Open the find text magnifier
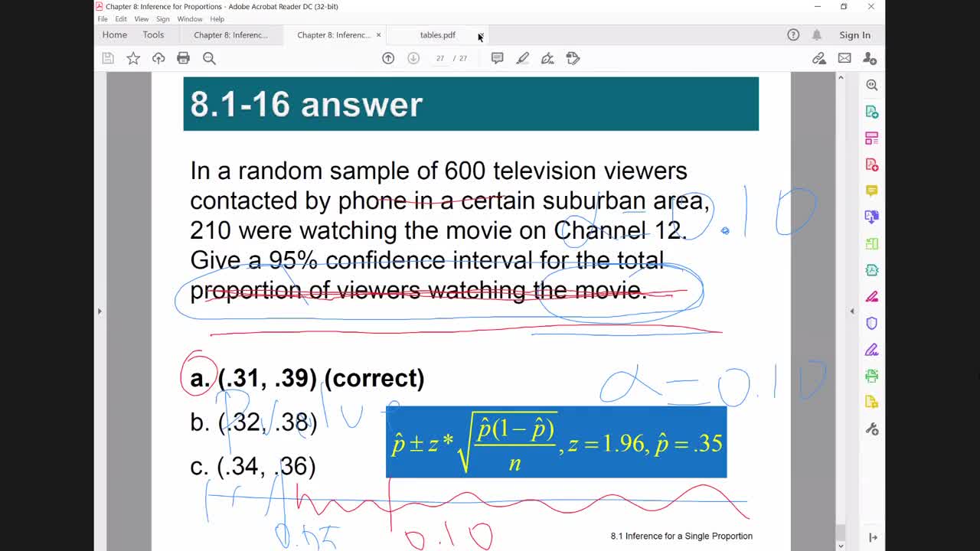The height and width of the screenshot is (551, 980). [x=209, y=58]
